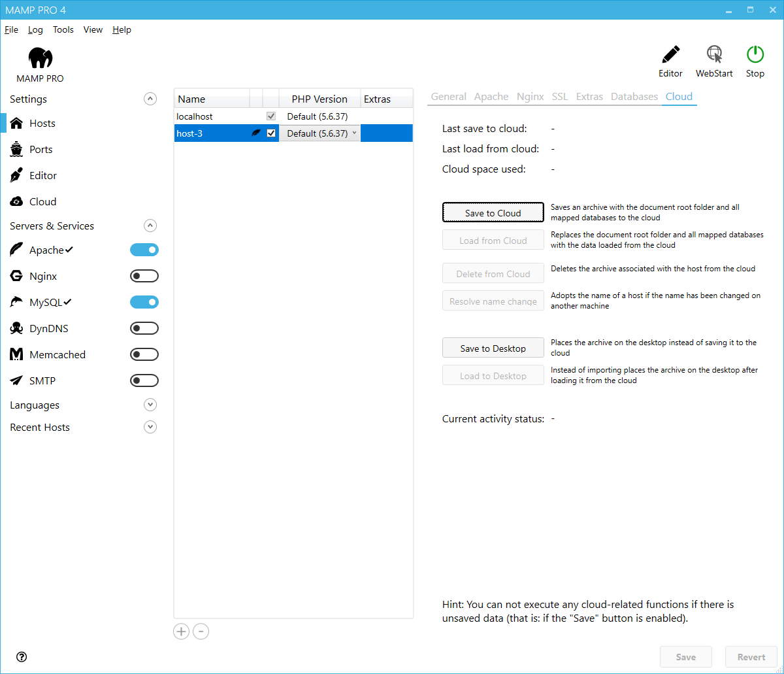Collapse the Servers & Services section
This screenshot has width=784, height=674.
150,226
